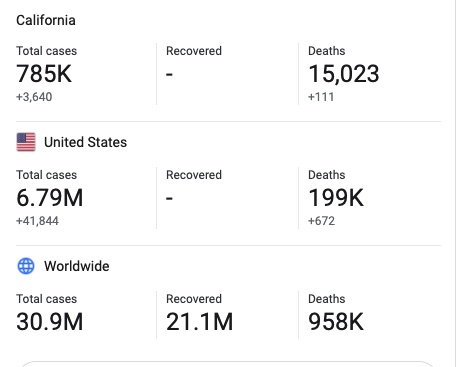Image resolution: width=457 pixels, height=367 pixels.
Task: Click United States total cases 6.79M
Action: click(x=50, y=198)
